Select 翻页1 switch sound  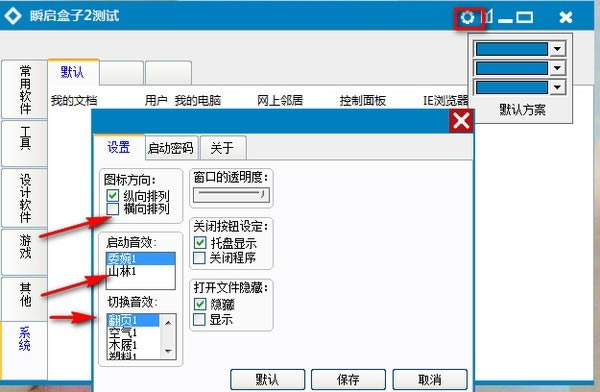[x=133, y=320]
